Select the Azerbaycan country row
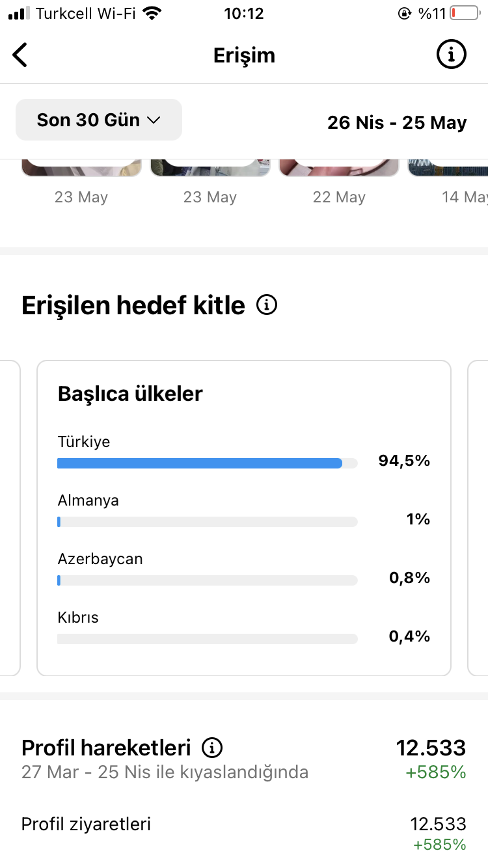Viewport: 488px width, 868px height. [244, 569]
